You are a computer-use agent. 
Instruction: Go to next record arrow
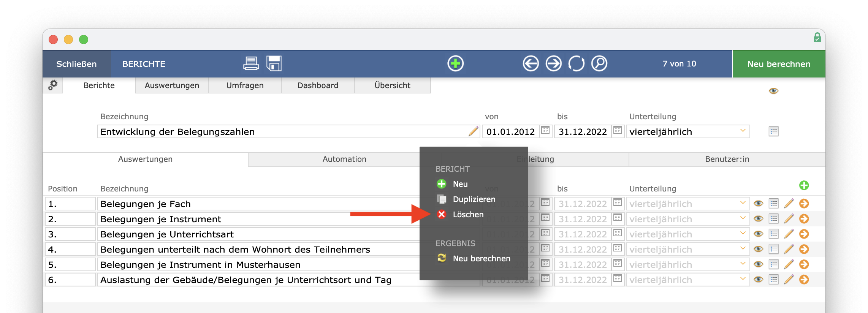click(553, 63)
